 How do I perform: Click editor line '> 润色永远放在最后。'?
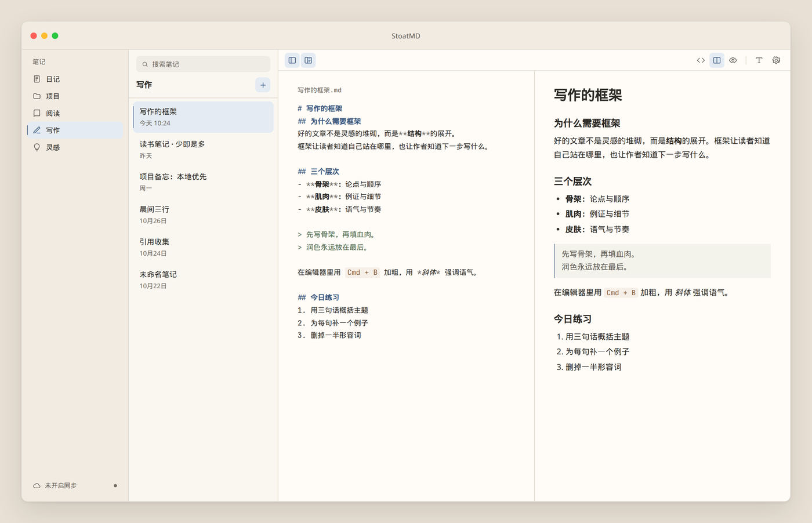coord(333,247)
